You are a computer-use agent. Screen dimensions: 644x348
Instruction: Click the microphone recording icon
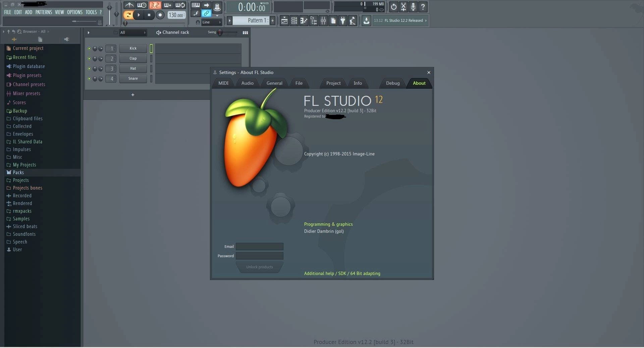point(413,7)
